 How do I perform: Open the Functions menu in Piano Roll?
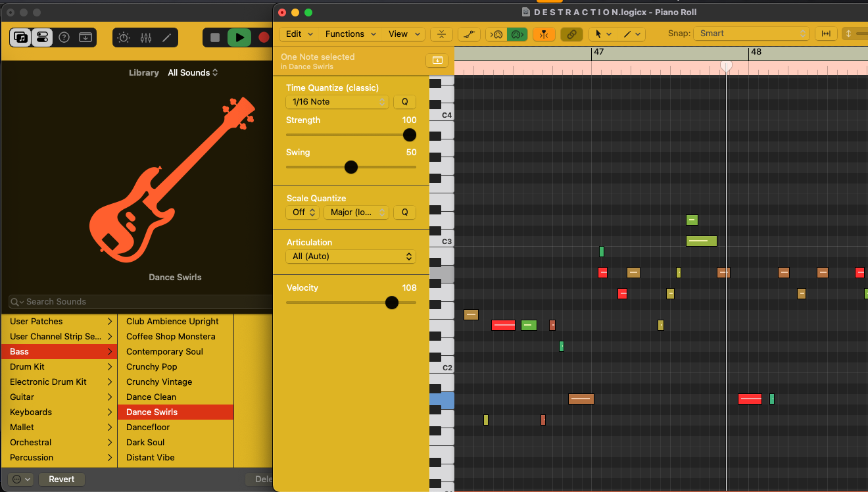pos(350,34)
